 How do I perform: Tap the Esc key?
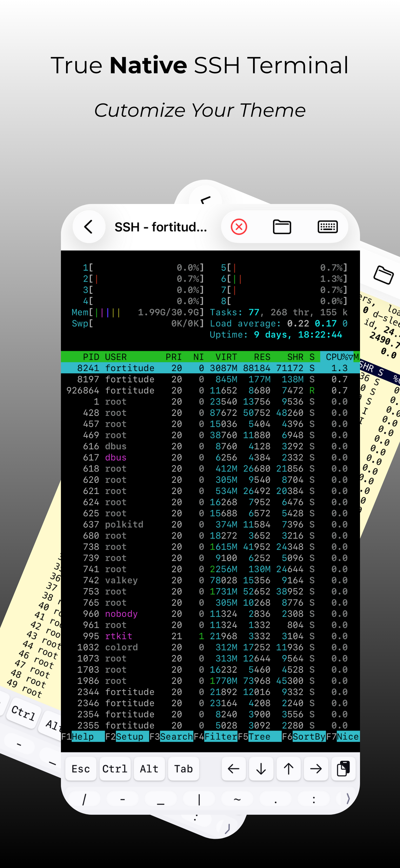81,769
